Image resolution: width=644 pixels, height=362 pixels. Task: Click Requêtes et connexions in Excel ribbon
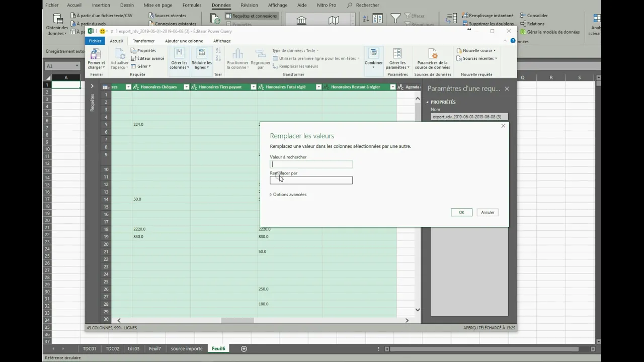pyautogui.click(x=251, y=16)
